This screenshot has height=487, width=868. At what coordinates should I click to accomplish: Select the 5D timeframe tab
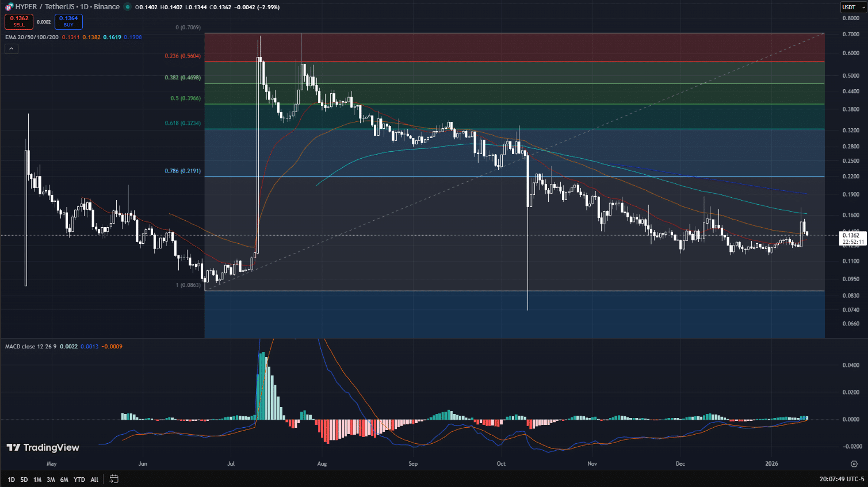click(24, 479)
